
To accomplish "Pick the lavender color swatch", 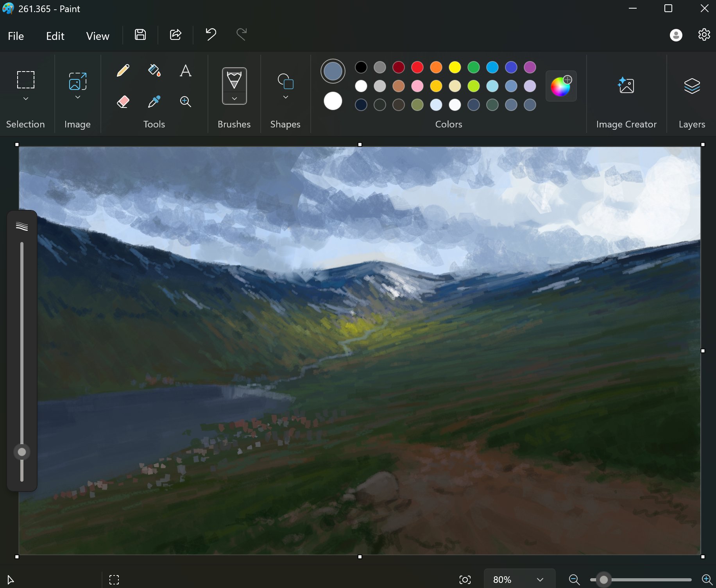I will 530,86.
